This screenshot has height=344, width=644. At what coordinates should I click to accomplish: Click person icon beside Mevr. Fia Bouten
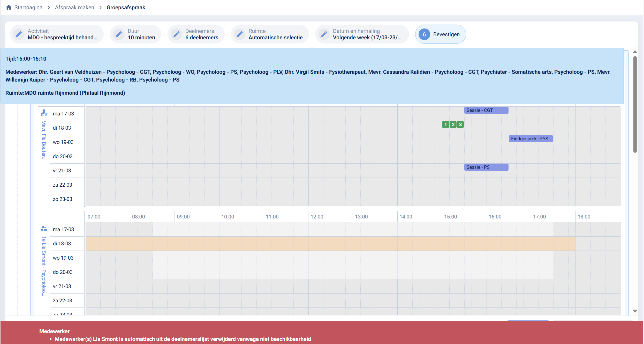point(44,113)
